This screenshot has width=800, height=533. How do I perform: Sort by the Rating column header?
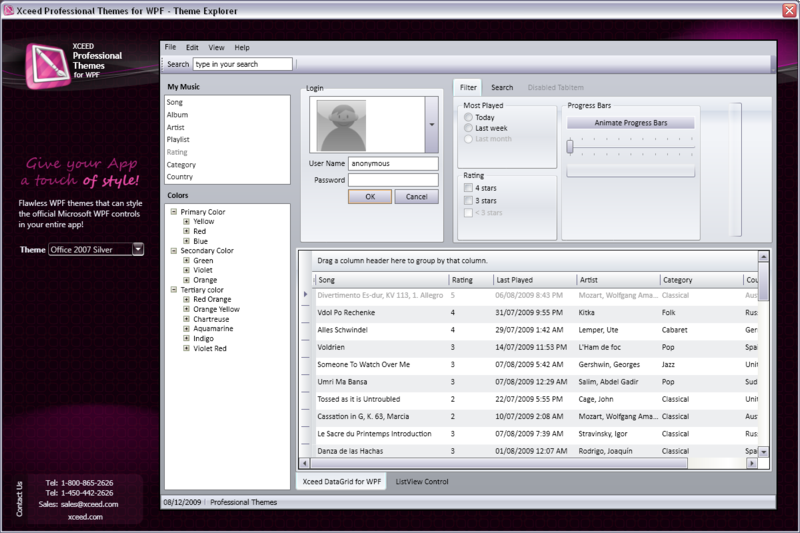click(x=471, y=280)
